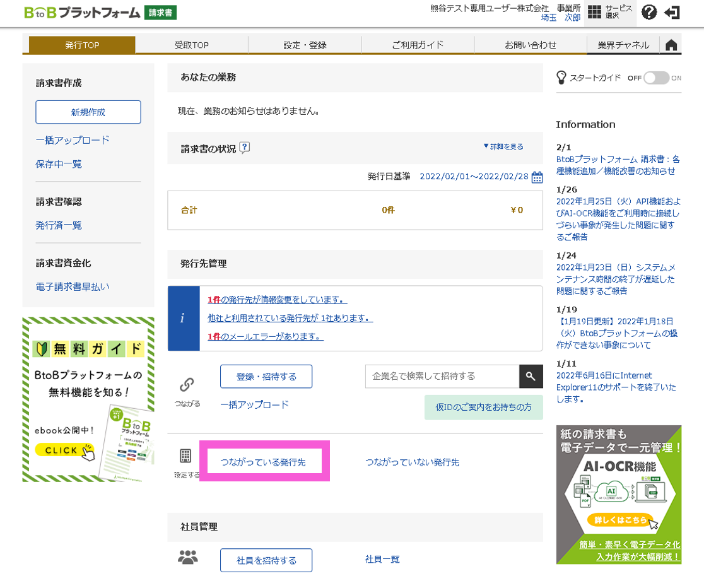Open the 発行TOP tab
704x588 pixels.
[82, 45]
